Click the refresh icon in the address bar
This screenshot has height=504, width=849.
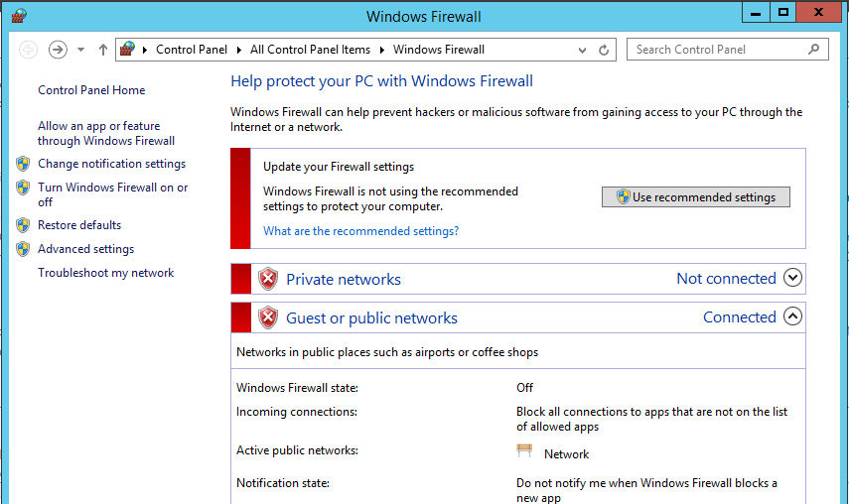click(x=604, y=51)
